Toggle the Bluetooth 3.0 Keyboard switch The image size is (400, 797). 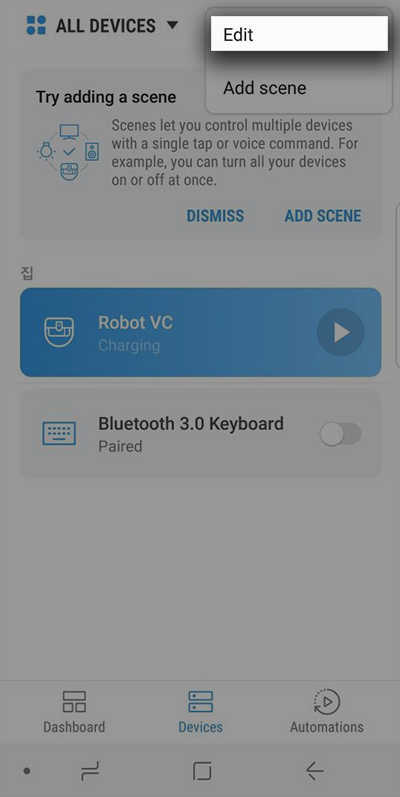click(x=340, y=435)
